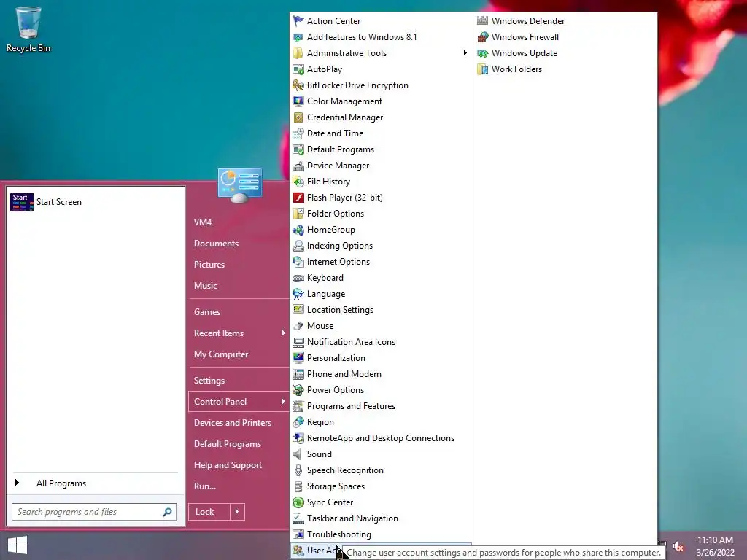Open Programs and Features
This screenshot has width=747, height=560.
pyautogui.click(x=351, y=406)
